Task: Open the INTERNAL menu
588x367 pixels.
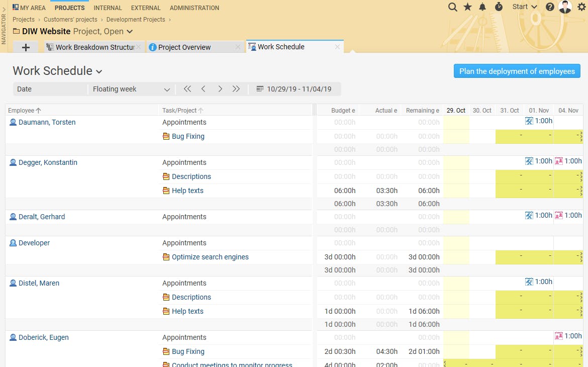Action: pos(108,8)
